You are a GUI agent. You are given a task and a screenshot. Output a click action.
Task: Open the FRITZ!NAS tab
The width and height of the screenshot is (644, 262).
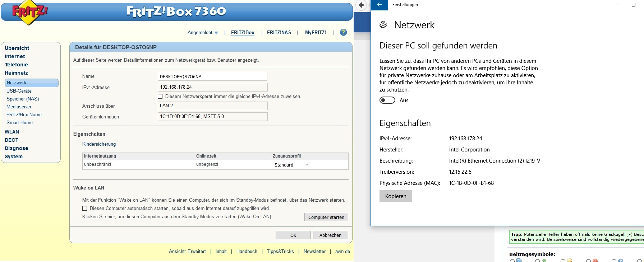[x=279, y=33]
